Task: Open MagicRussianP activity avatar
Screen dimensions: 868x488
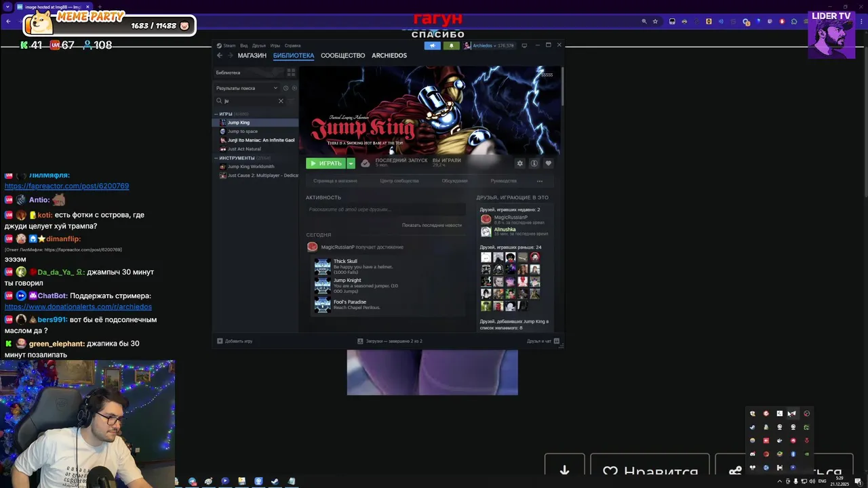Action: click(x=312, y=247)
